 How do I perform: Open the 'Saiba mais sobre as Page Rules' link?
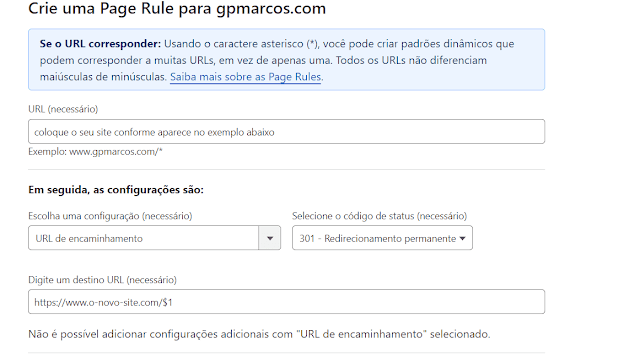(246, 77)
